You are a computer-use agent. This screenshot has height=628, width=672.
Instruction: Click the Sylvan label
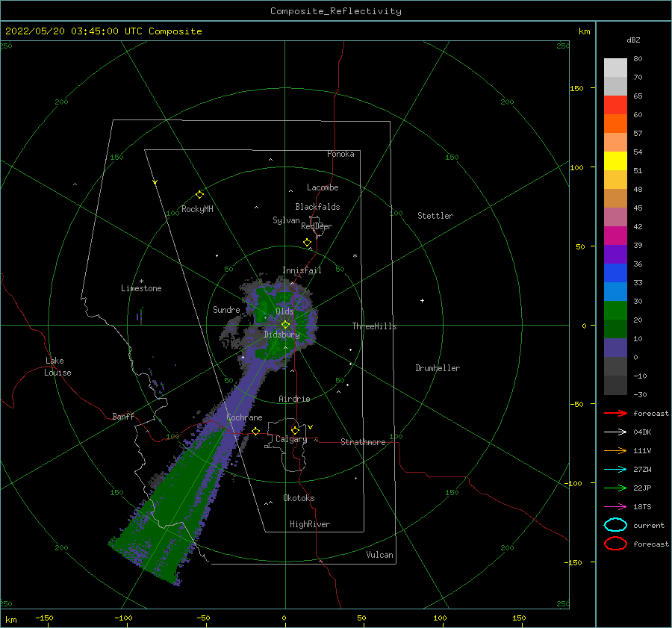pos(286,220)
